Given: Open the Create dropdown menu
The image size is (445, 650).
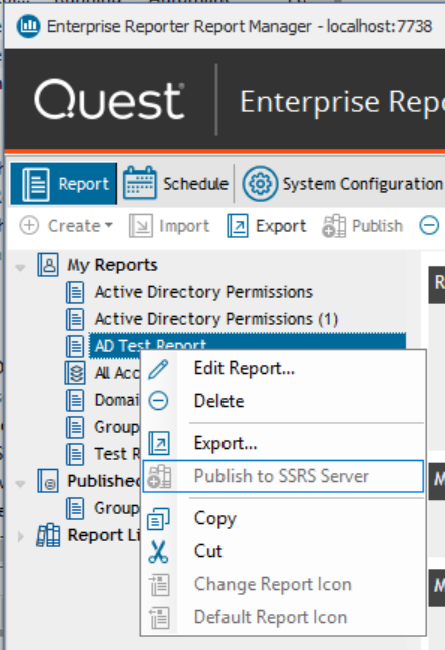Looking at the screenshot, I should [x=66, y=226].
